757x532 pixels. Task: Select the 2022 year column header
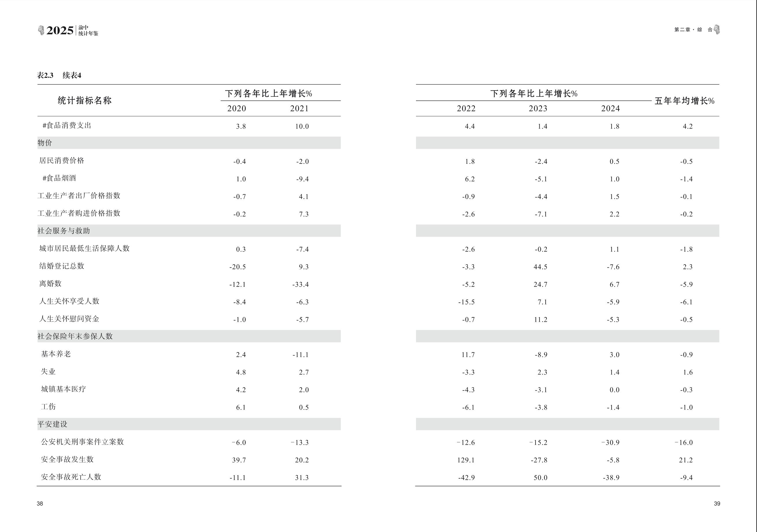466,109
